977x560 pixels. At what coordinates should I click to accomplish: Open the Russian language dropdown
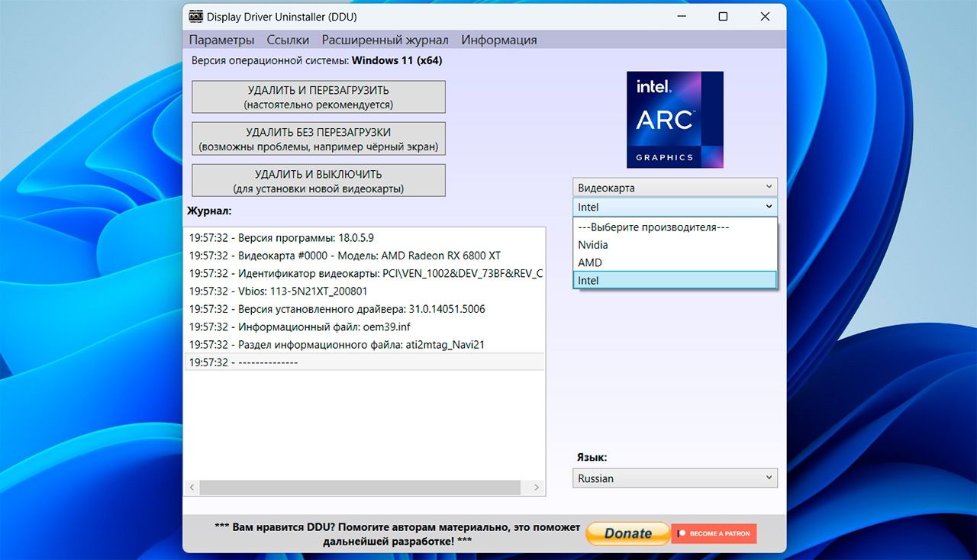point(675,478)
